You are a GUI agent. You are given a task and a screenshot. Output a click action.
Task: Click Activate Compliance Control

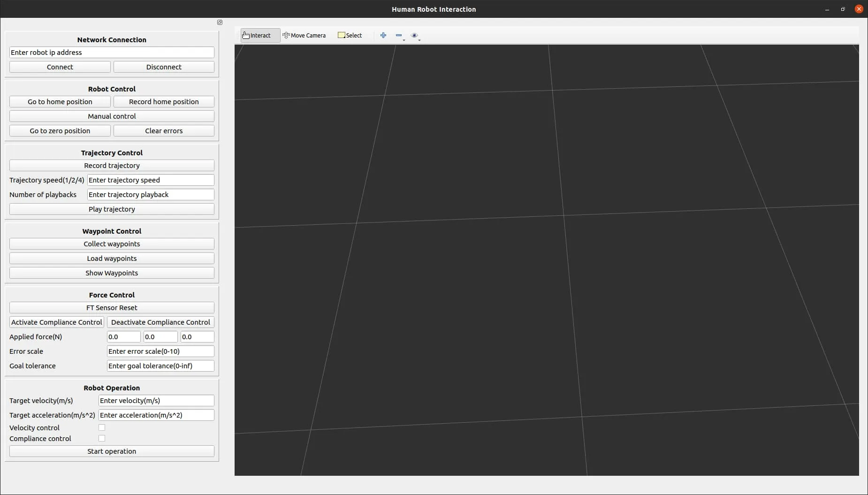coord(57,322)
